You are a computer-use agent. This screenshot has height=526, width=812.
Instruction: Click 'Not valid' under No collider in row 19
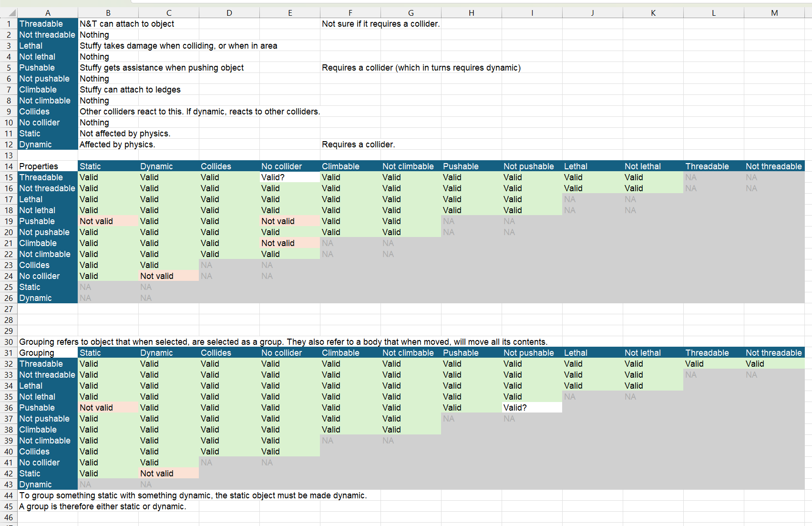point(290,221)
